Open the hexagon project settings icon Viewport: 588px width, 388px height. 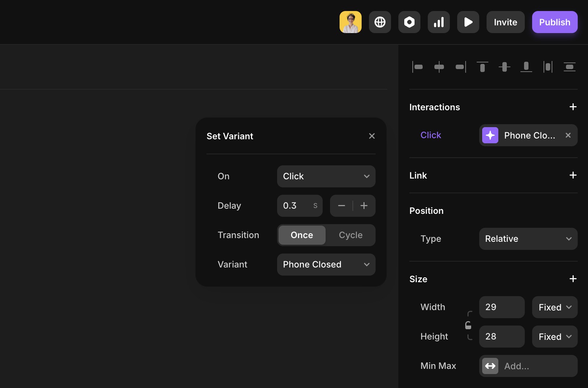[x=409, y=22]
